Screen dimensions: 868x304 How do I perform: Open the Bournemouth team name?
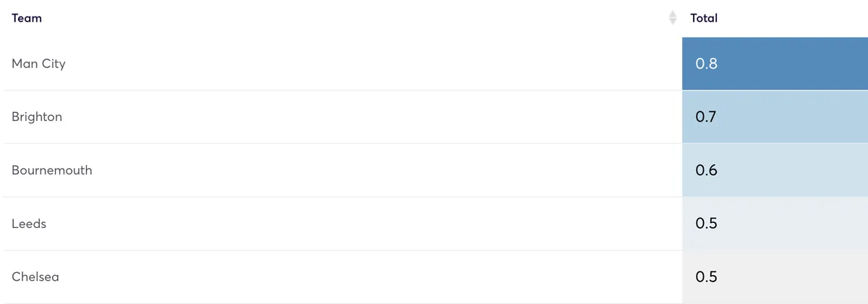[x=52, y=170]
